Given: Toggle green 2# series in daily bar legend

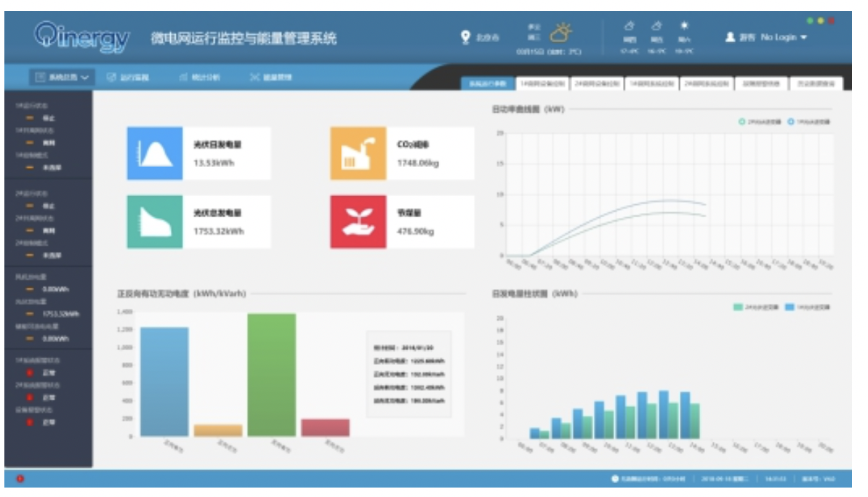Looking at the screenshot, I should tap(755, 307).
